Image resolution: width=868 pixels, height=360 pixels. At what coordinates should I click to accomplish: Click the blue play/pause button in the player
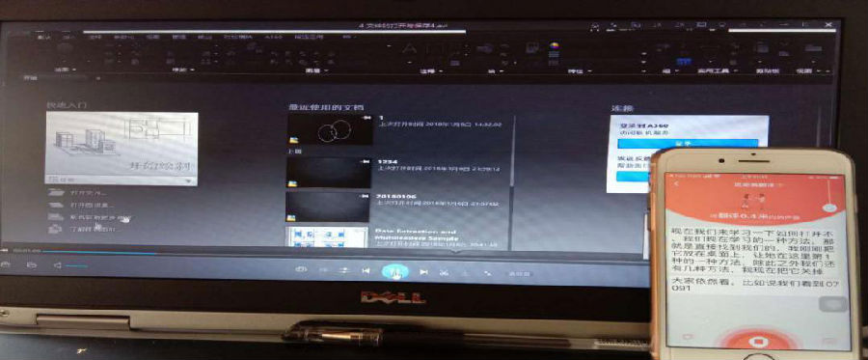395,271
